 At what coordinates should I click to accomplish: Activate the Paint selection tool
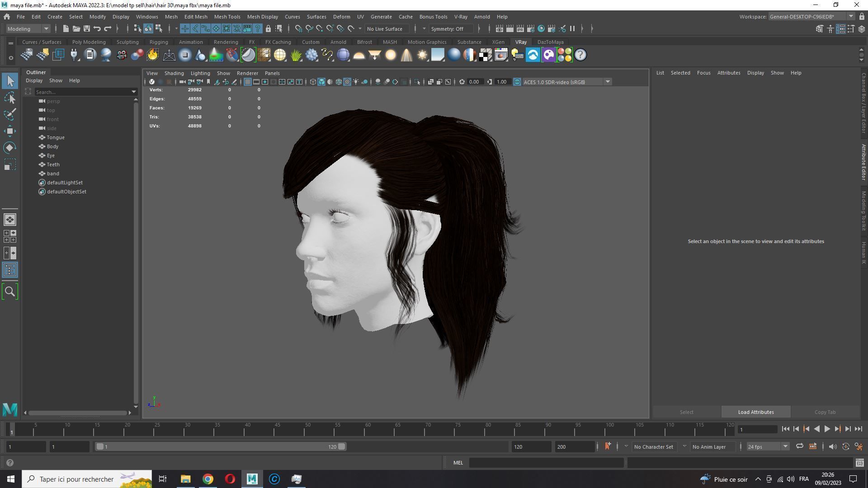(x=10, y=114)
